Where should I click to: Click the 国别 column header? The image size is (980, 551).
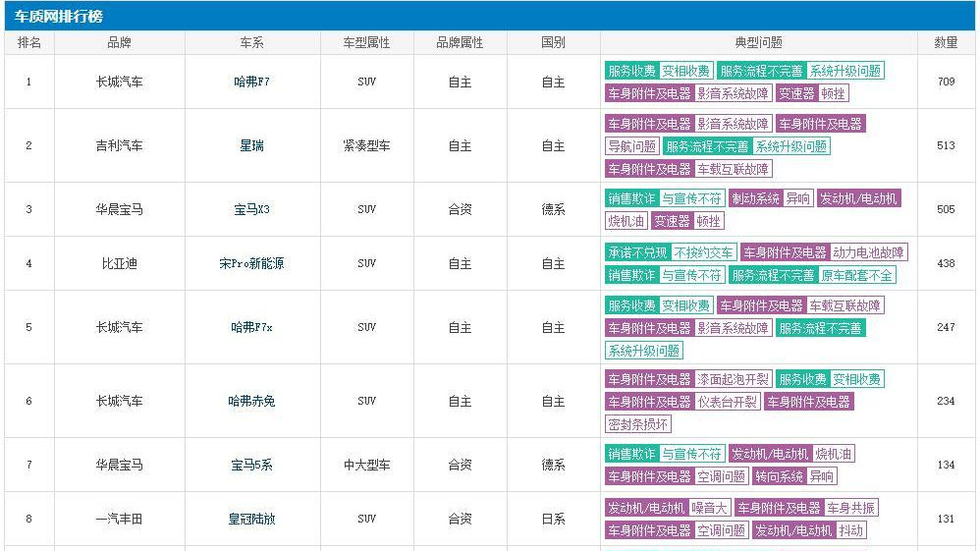(x=553, y=42)
